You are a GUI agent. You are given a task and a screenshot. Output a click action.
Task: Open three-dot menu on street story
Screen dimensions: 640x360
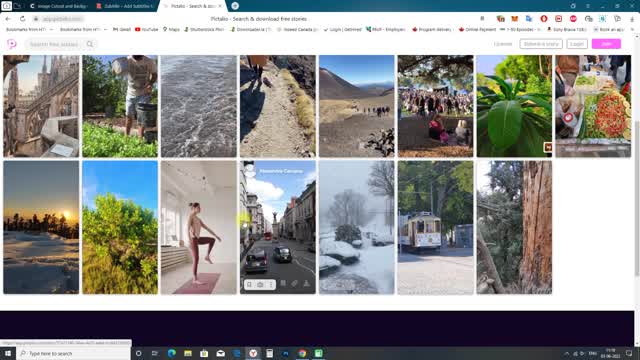click(x=271, y=284)
